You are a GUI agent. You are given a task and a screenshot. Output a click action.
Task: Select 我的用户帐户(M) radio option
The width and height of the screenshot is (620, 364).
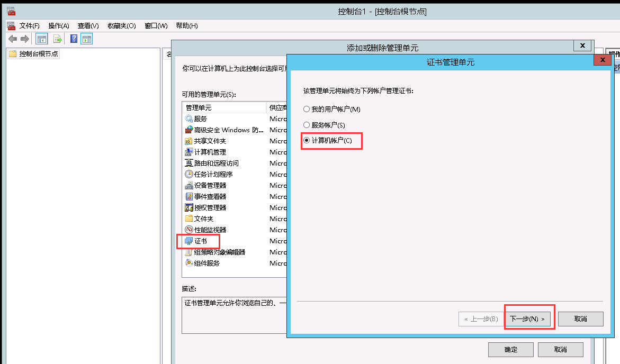click(x=306, y=109)
